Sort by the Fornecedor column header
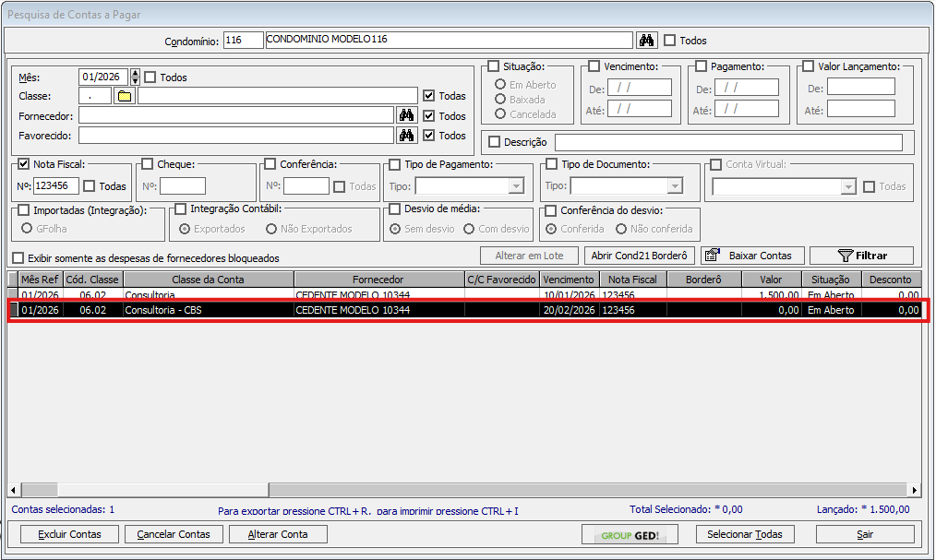 point(378,280)
